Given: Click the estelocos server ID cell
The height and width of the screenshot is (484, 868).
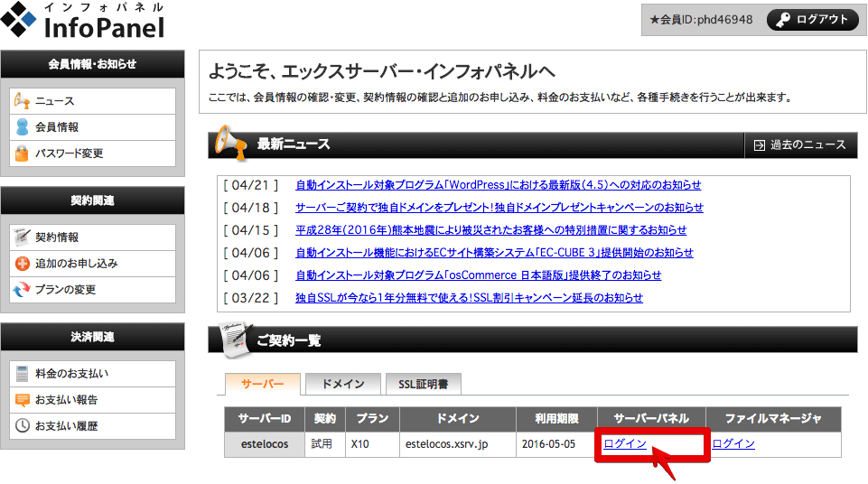Looking at the screenshot, I should click(x=265, y=444).
